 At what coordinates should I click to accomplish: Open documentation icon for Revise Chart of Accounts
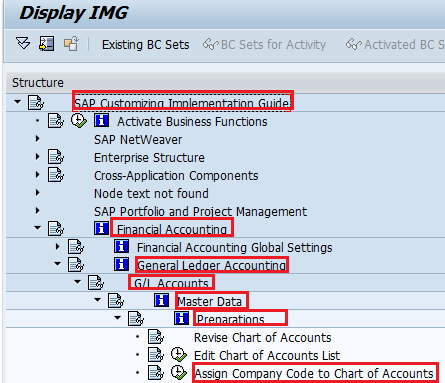(156, 336)
